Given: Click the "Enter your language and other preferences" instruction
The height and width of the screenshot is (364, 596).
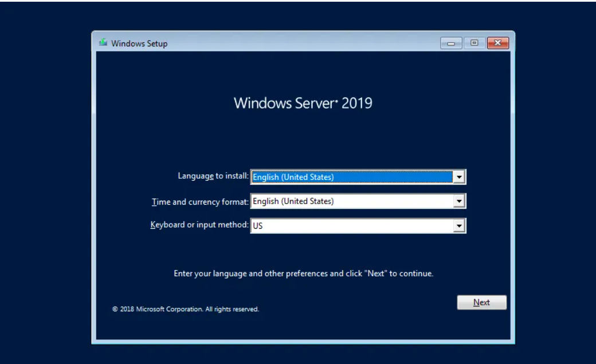Looking at the screenshot, I should [303, 273].
